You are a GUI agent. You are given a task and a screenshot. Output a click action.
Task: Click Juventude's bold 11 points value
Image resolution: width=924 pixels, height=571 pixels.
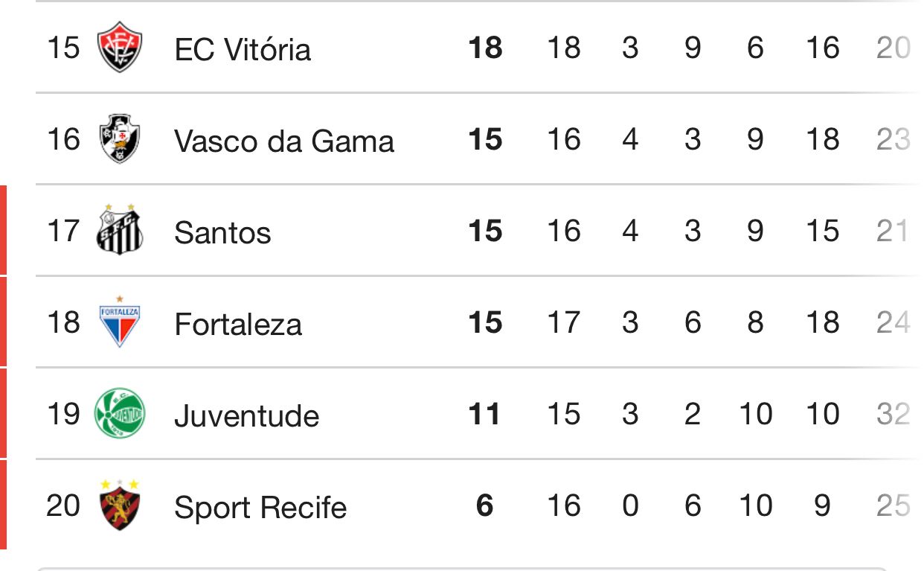tap(485, 414)
